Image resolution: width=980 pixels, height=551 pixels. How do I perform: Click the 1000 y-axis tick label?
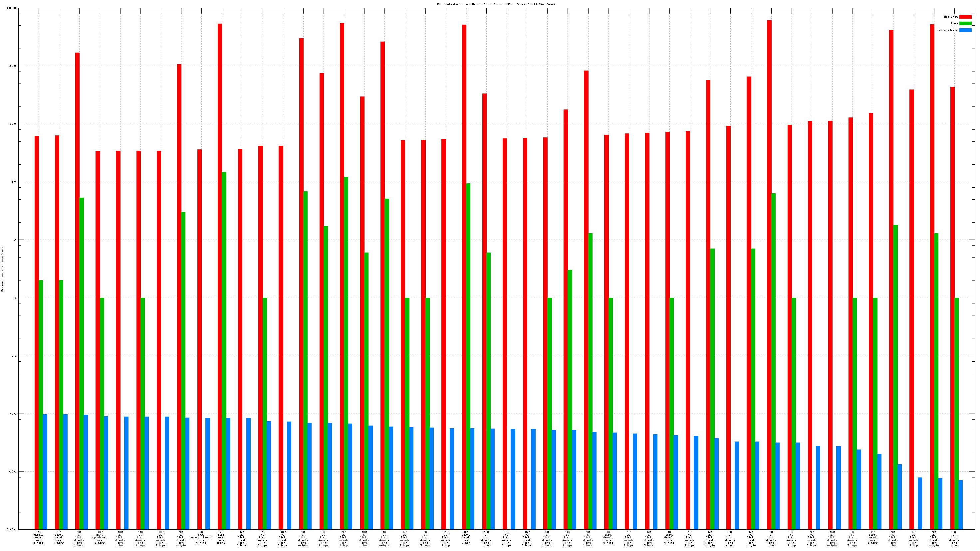coord(13,124)
